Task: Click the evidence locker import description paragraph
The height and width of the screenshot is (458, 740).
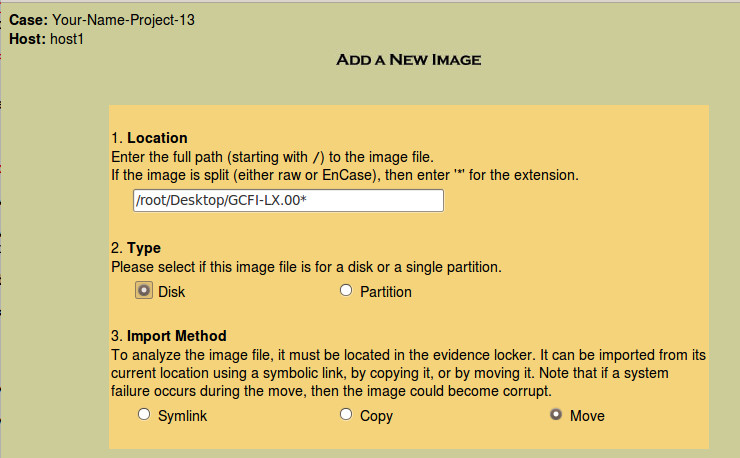Action: click(x=408, y=372)
